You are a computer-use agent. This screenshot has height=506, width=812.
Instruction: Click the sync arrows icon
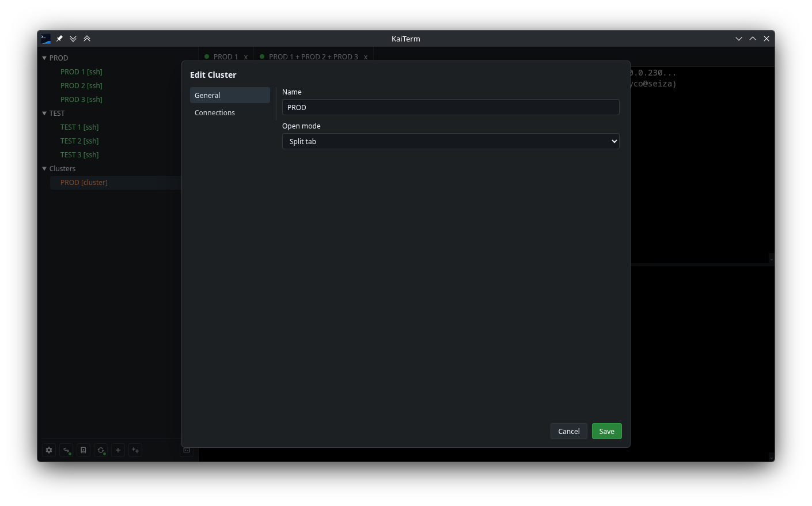101,450
